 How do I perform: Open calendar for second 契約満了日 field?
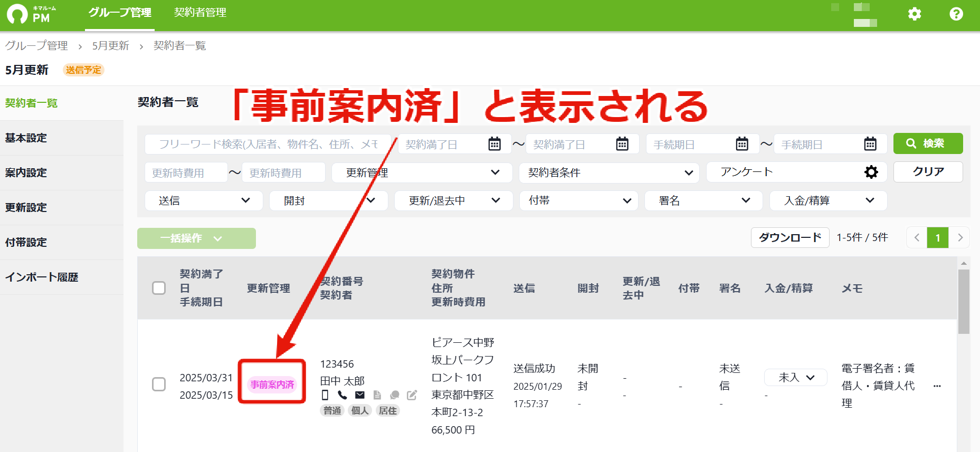[x=622, y=143]
